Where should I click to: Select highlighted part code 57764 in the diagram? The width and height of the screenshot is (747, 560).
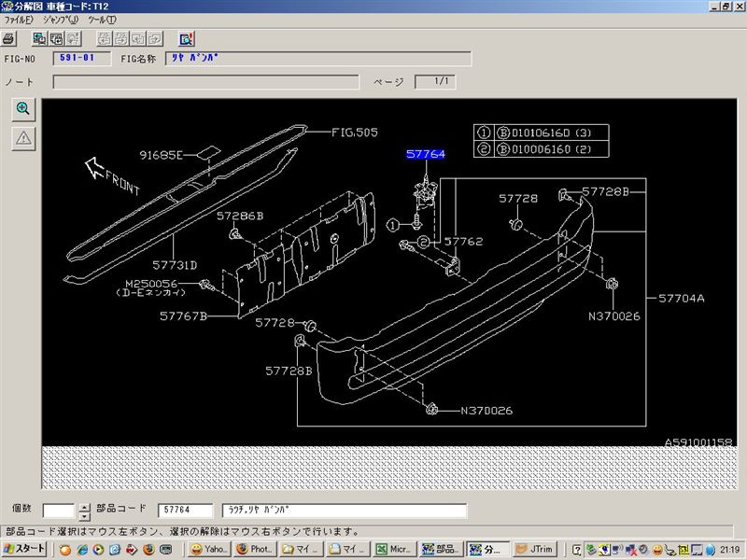tap(426, 154)
